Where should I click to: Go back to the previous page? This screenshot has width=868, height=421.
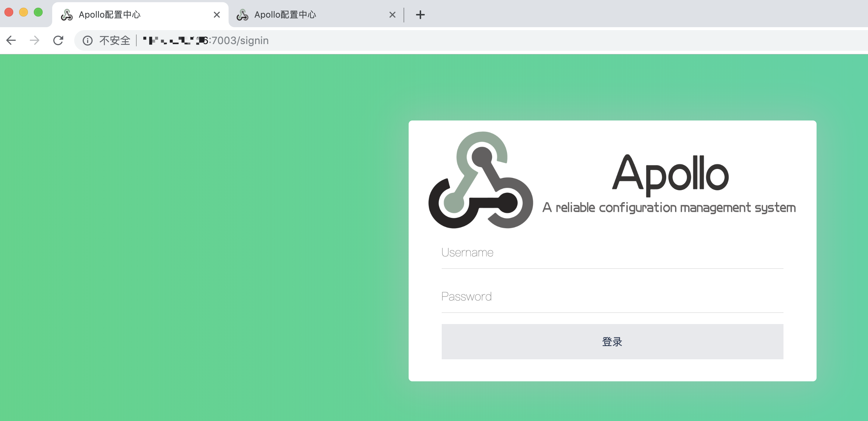coord(11,40)
